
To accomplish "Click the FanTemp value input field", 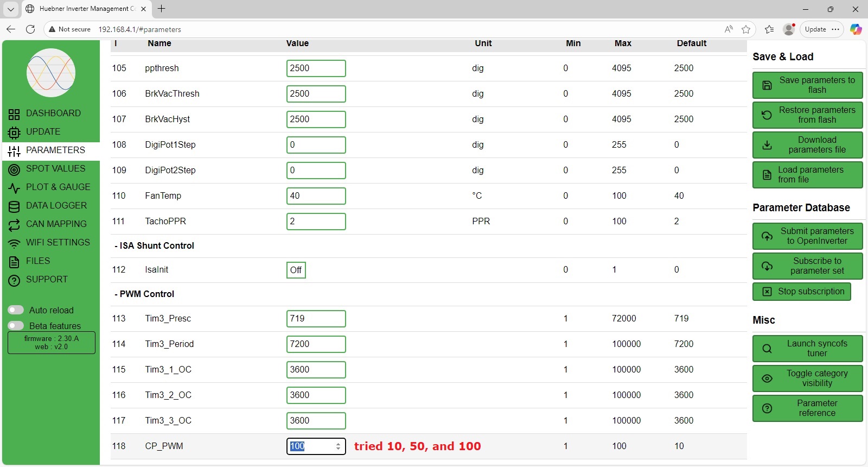I will (x=316, y=196).
